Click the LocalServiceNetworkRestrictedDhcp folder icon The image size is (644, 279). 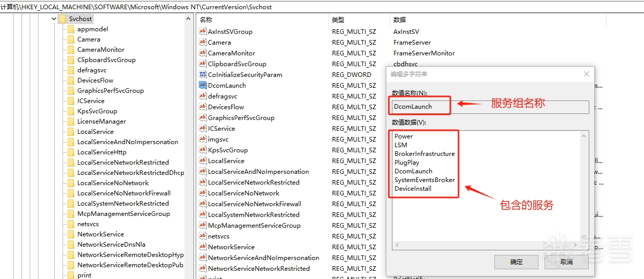[x=71, y=173]
